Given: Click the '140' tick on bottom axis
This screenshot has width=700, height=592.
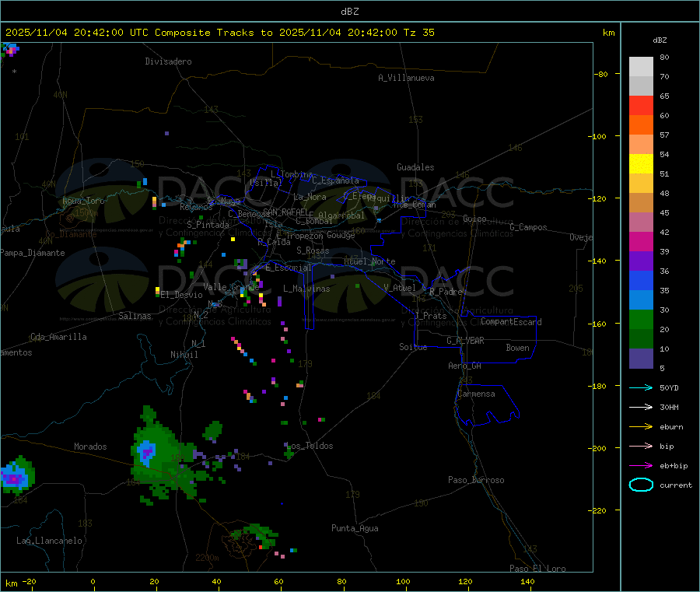Looking at the screenshot, I should click(x=527, y=581).
